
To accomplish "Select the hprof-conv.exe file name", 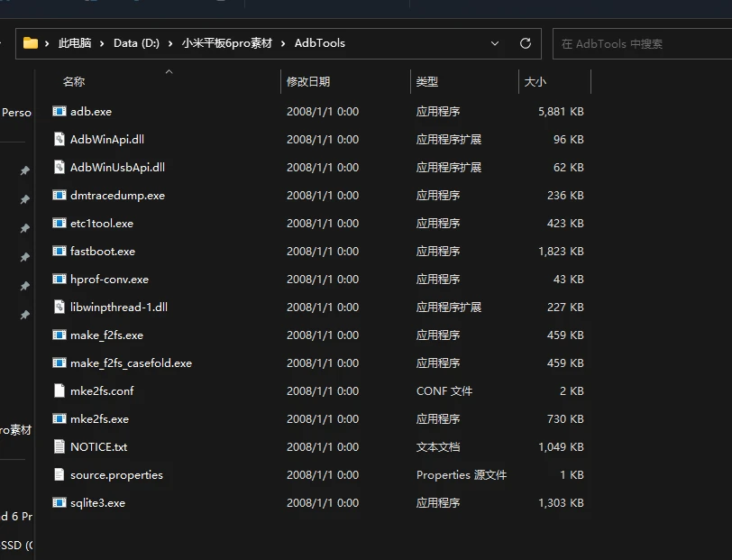I will click(x=109, y=280).
